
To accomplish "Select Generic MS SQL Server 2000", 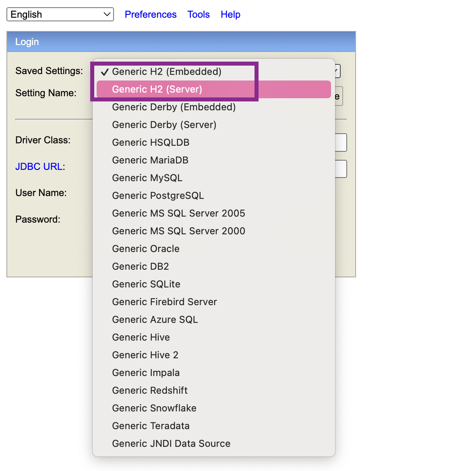I will (214, 231).
